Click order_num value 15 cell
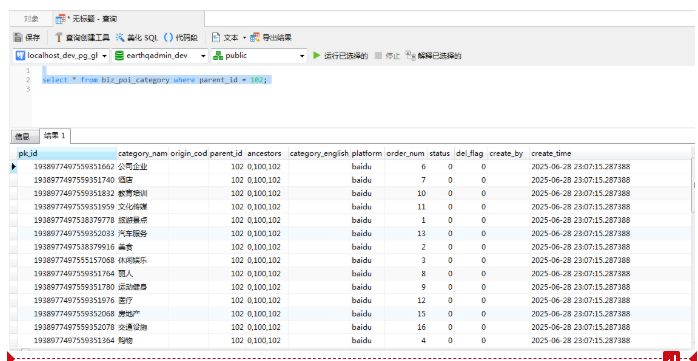 pyautogui.click(x=406, y=314)
